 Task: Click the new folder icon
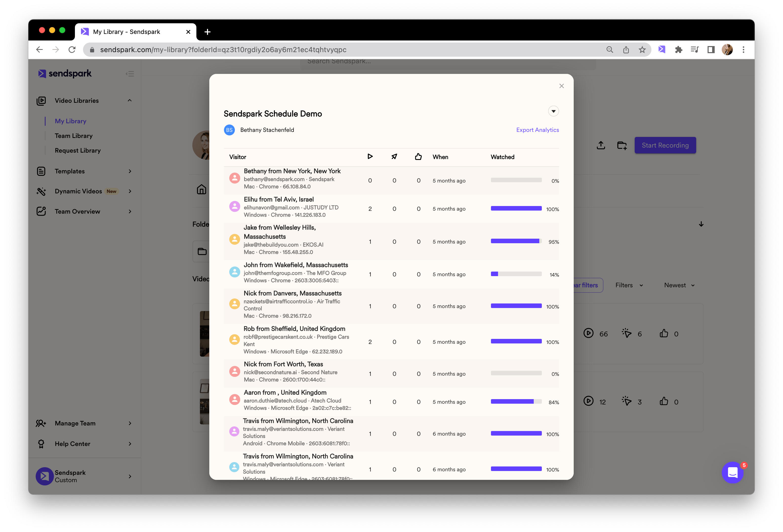[622, 145]
